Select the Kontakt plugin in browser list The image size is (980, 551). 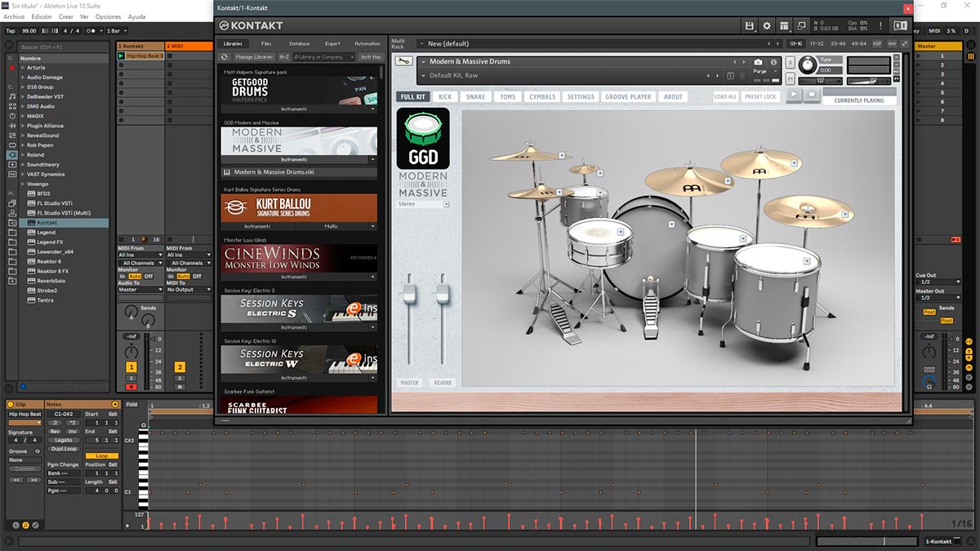64,222
